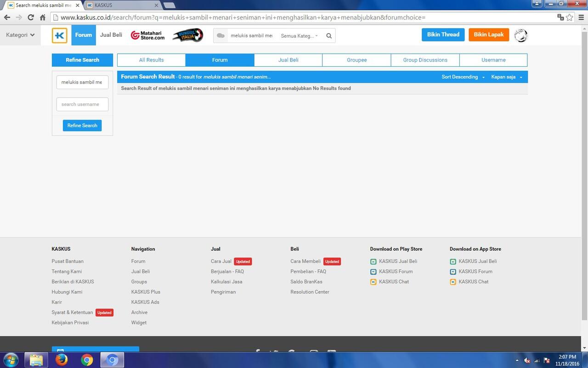Click the KASKUS logo icon in header
This screenshot has width=588, height=368.
(60, 35)
